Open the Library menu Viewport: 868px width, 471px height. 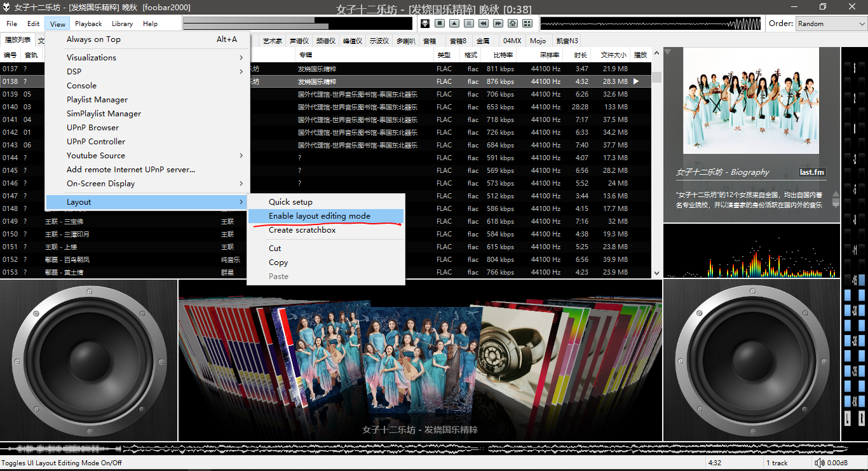pos(122,24)
